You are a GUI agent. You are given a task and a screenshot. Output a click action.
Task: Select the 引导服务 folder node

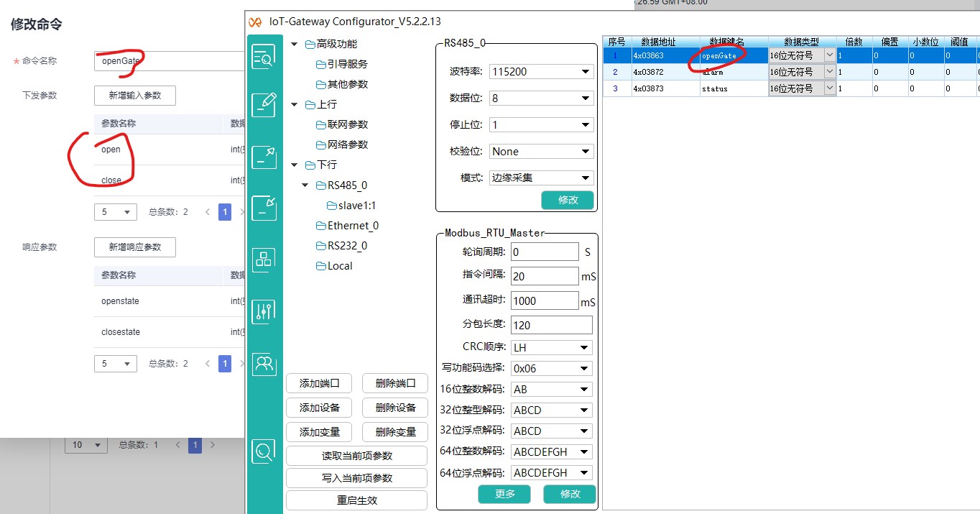[x=342, y=64]
